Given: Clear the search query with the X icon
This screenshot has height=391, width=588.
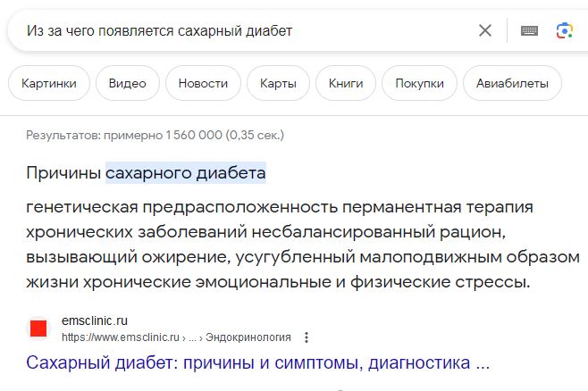Looking at the screenshot, I should [x=485, y=30].
